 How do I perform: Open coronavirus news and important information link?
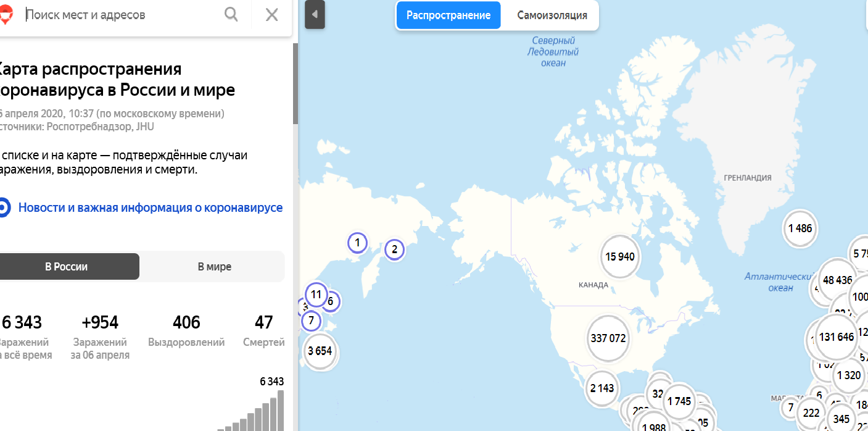click(x=151, y=207)
